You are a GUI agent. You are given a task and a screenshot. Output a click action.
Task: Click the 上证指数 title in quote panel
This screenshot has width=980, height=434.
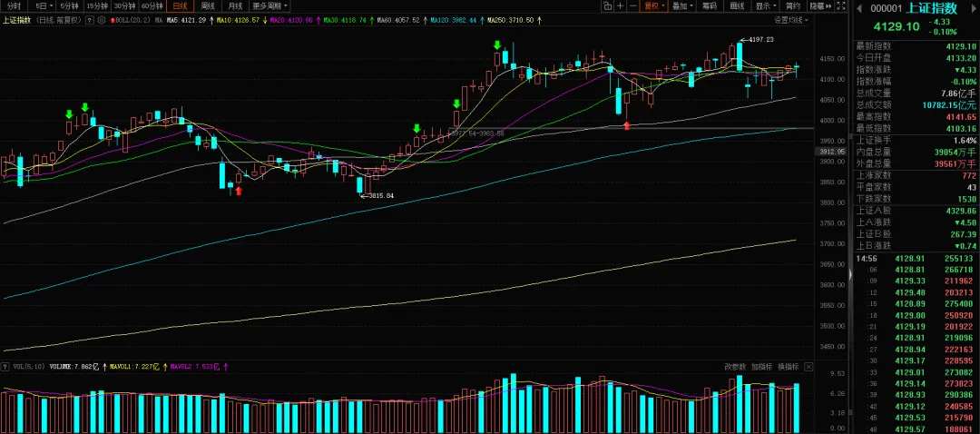[931, 8]
